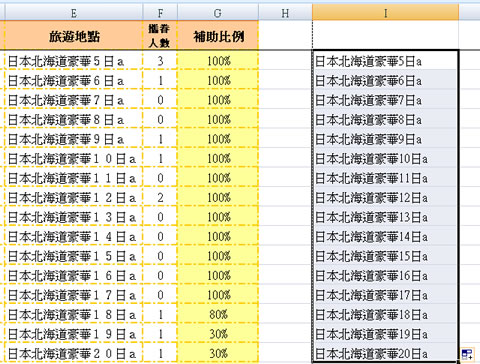Select column E cell 日本北海道豪華5日a
The height and width of the screenshot is (364, 480).
tap(74, 61)
